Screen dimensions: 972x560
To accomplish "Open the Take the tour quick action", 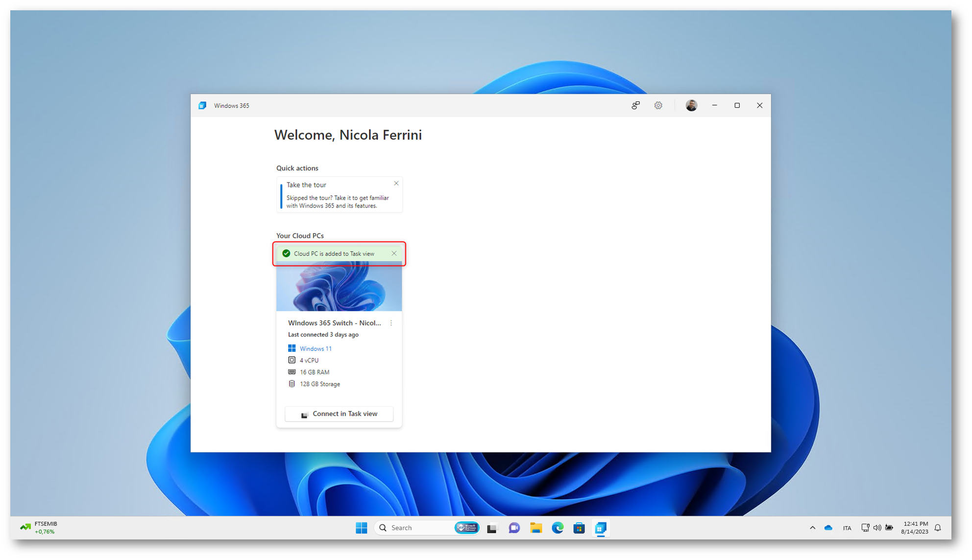I will (x=339, y=195).
